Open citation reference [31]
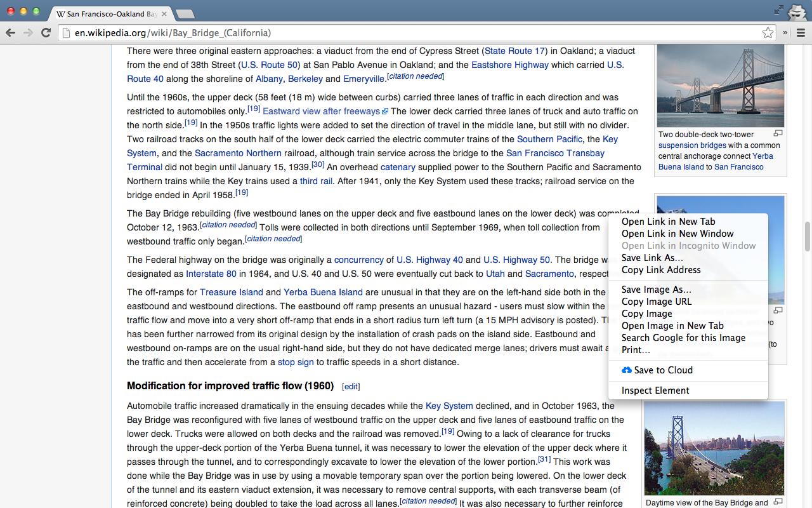Screen dimensions: 812x508 (x=544, y=459)
